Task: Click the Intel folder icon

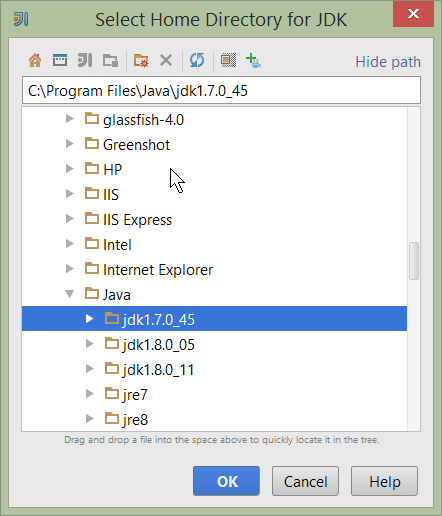Action: coord(92,243)
